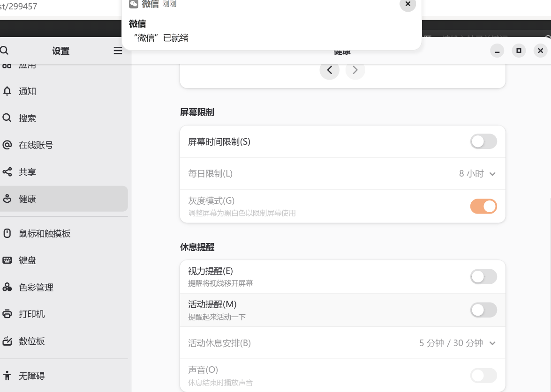The image size is (551, 392).
Task: Click the 调整屏幕为黑白色以限制屏幕使用 description
Action: (242, 213)
